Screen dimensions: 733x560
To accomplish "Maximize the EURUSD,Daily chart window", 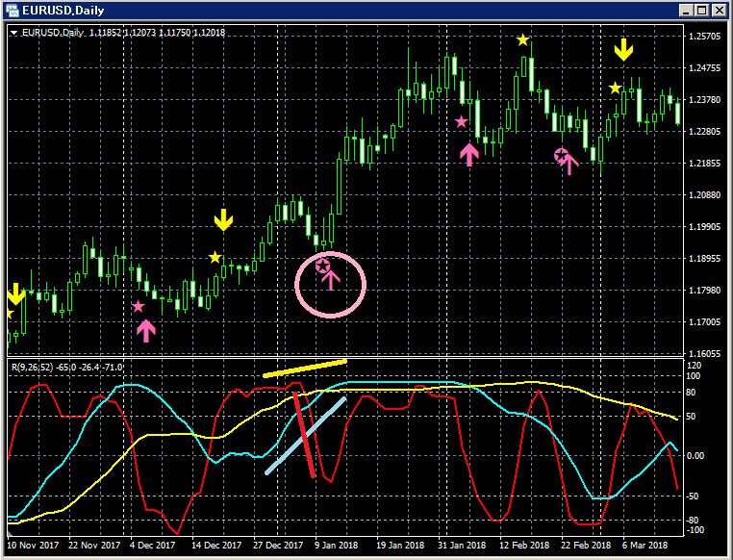I will 701,10.
